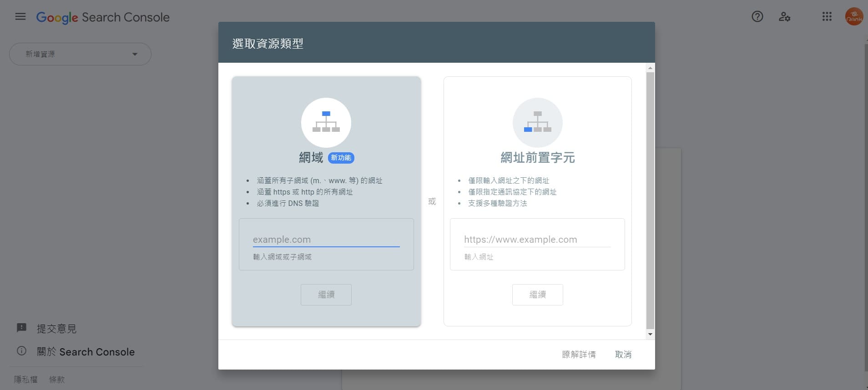Click bullet text 必須進行 DNS 驗證
Screen dimensions: 868x390
click(x=288, y=203)
